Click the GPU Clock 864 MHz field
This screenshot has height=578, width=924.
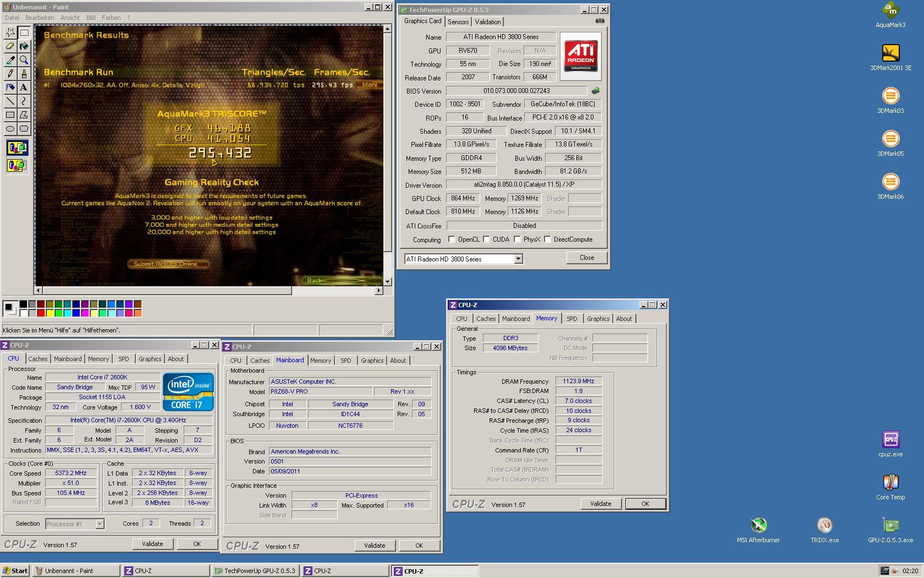coord(463,198)
